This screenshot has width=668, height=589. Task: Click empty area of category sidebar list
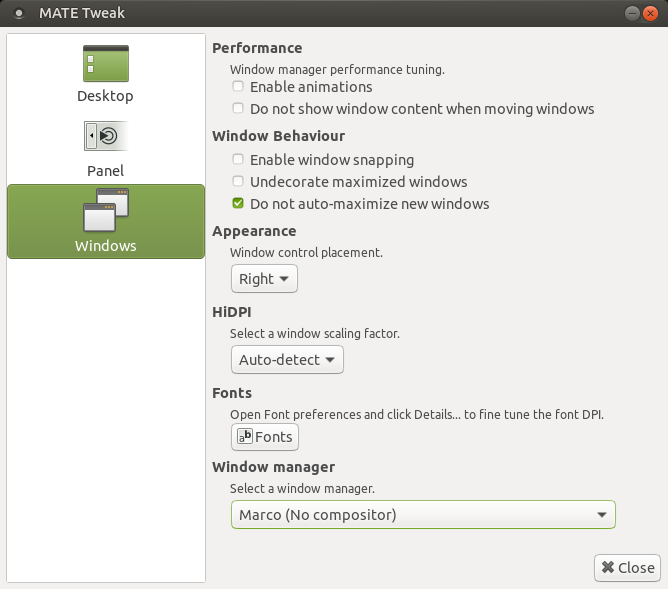click(x=105, y=420)
